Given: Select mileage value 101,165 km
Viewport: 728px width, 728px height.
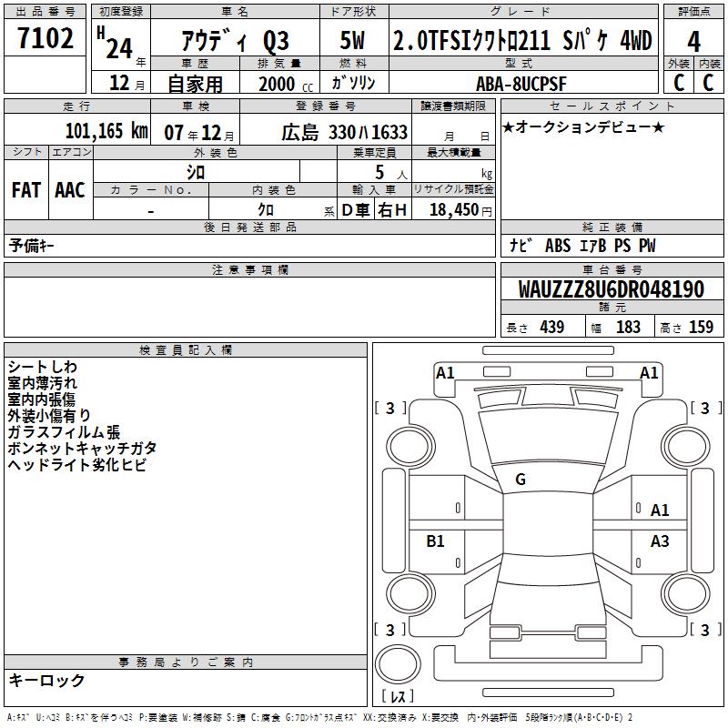Looking at the screenshot, I should tap(106, 131).
